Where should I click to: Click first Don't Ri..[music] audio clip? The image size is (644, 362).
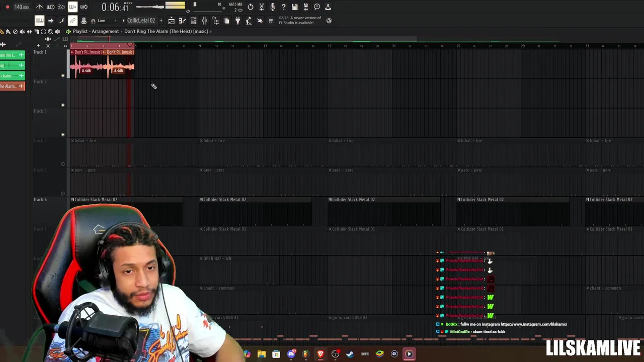click(x=86, y=63)
